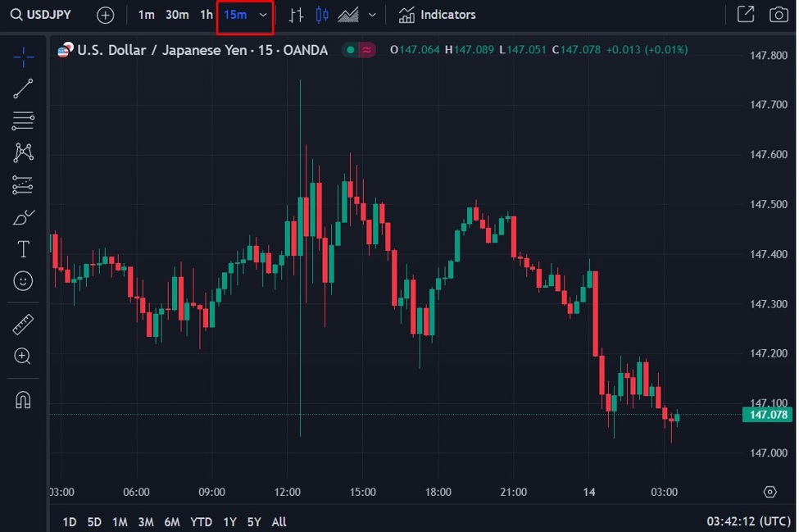
Task: Set range to 3M
Action: pos(146,522)
